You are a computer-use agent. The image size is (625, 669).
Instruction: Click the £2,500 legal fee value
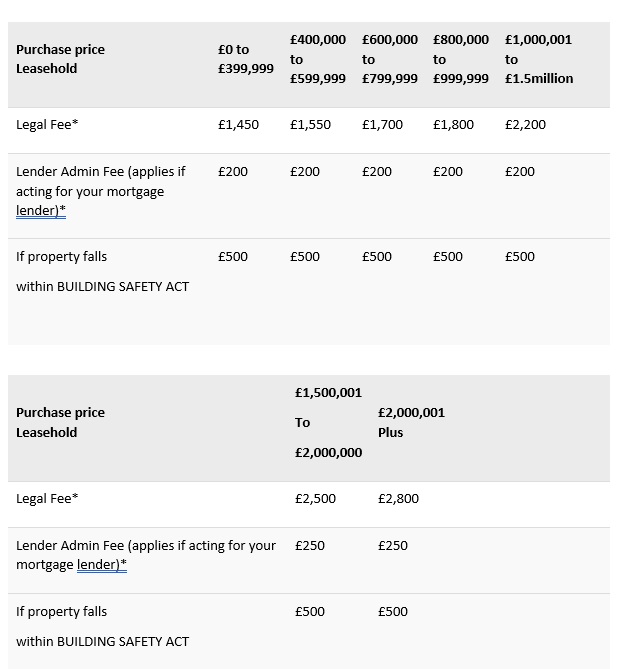pos(315,499)
